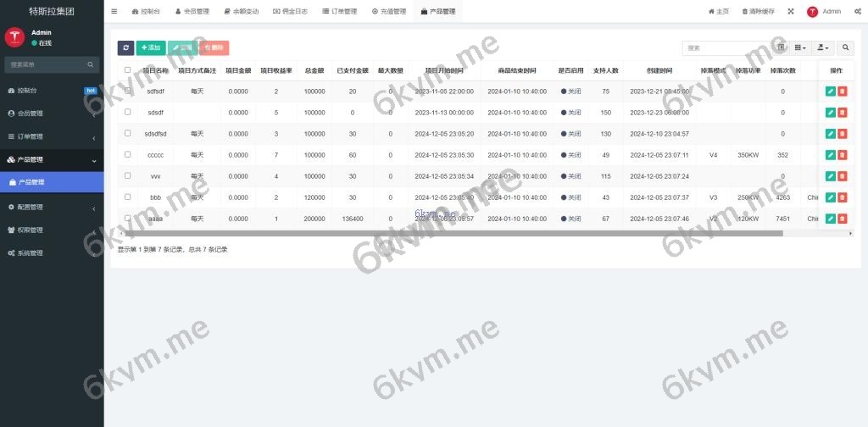Open the 佣金日志 tab
Image resolution: width=868 pixels, height=427 pixels.
tap(290, 12)
